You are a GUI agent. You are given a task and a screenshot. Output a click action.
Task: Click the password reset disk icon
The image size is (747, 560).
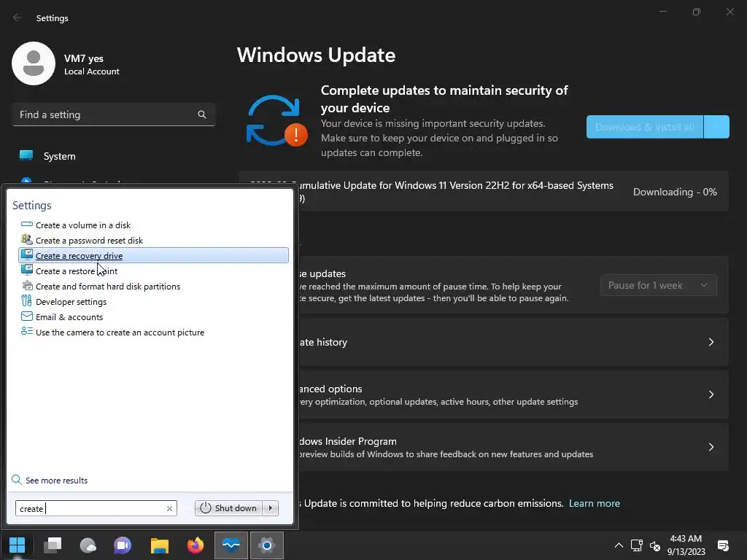27,239
